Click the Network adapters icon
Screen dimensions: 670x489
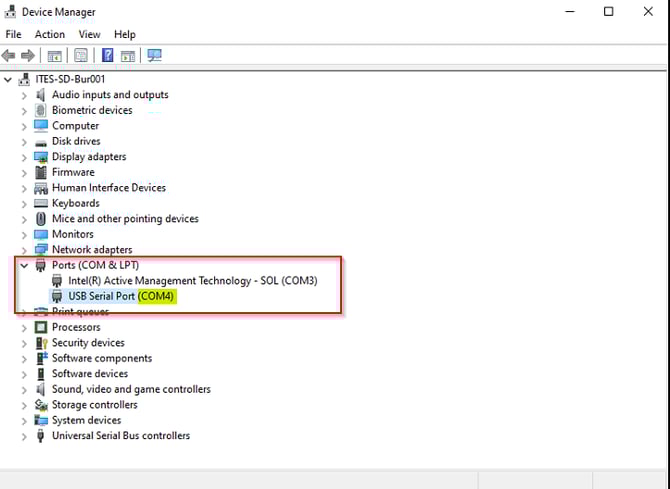tap(41, 249)
